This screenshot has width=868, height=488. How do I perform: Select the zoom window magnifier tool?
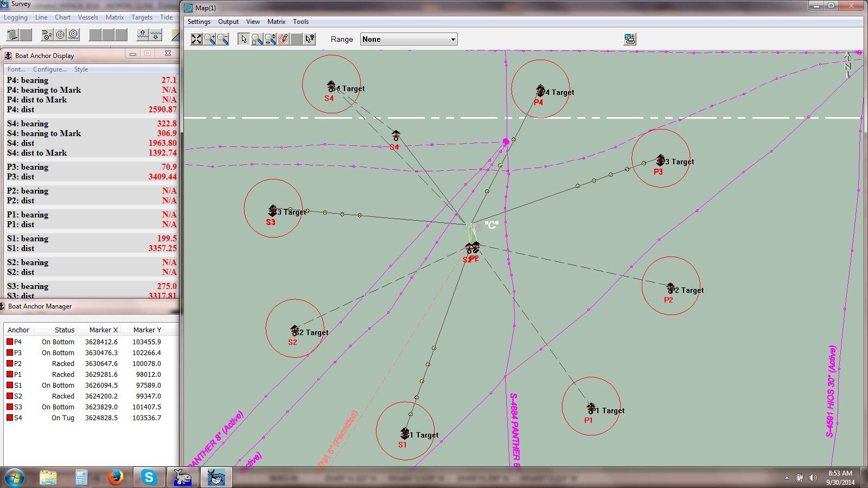(x=257, y=39)
